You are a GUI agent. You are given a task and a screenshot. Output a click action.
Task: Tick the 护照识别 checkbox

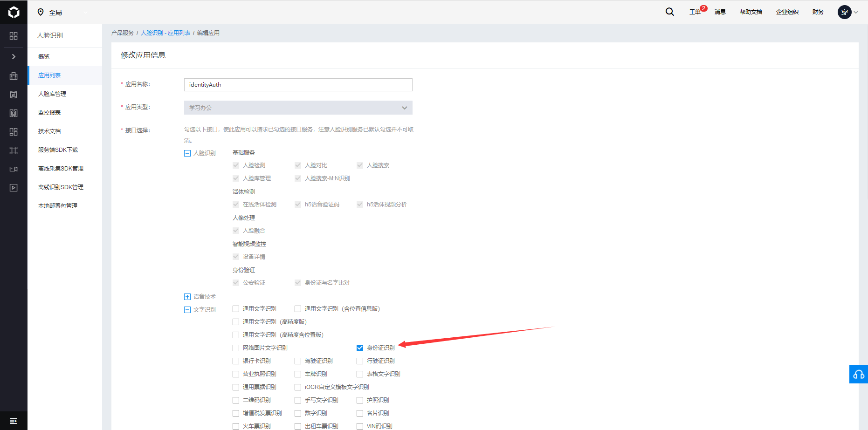point(360,400)
